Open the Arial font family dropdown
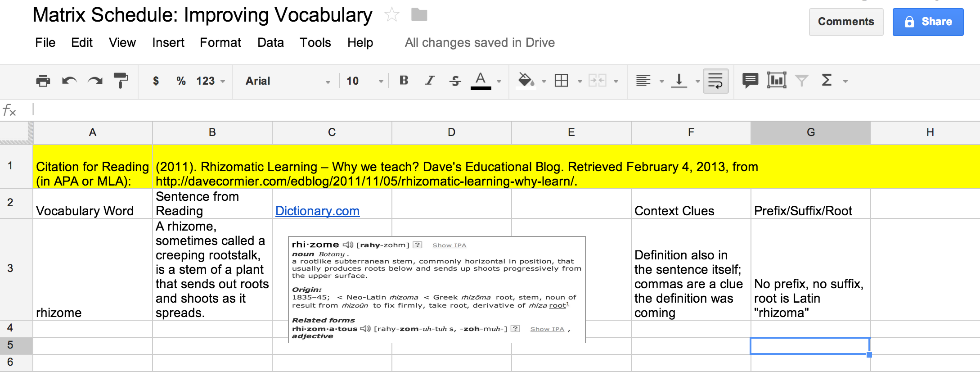Viewport: 980px width, 372px height. pos(288,81)
